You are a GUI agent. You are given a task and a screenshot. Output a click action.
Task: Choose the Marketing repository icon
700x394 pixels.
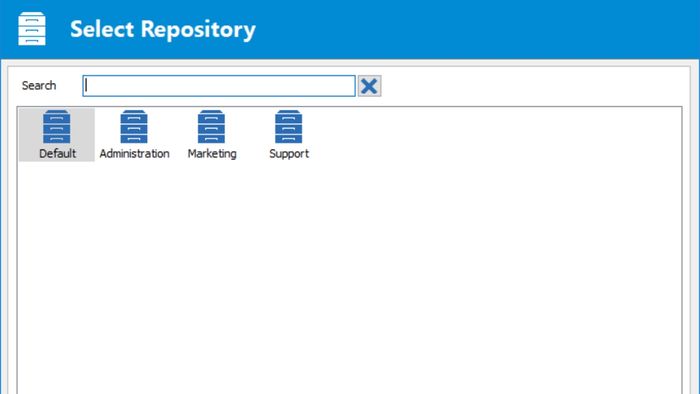211,127
